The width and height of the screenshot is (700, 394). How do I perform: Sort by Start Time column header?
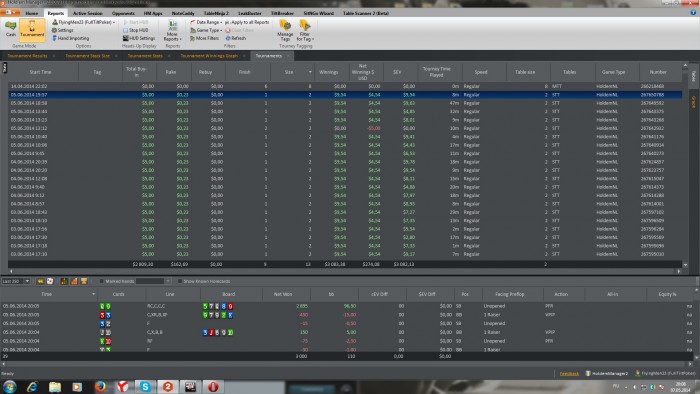click(41, 72)
